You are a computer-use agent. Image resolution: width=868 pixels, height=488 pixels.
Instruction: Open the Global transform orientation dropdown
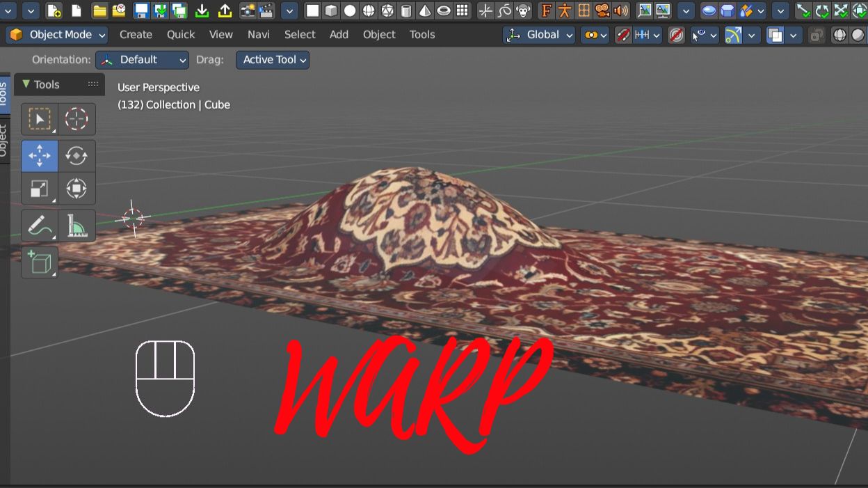point(540,35)
